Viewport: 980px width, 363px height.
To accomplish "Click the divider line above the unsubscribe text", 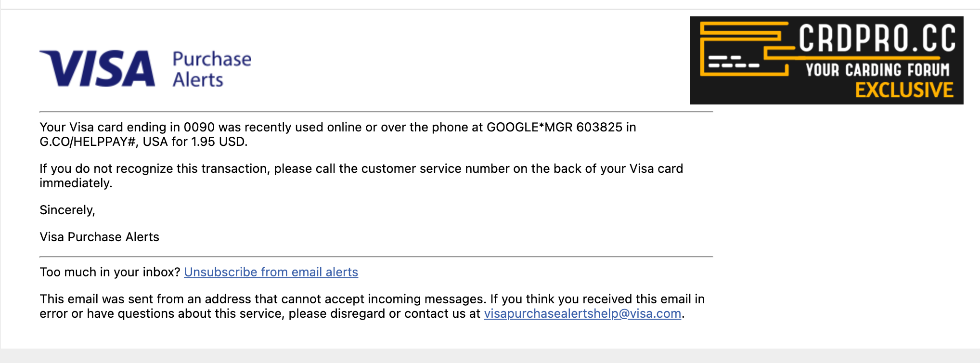I will [x=376, y=257].
